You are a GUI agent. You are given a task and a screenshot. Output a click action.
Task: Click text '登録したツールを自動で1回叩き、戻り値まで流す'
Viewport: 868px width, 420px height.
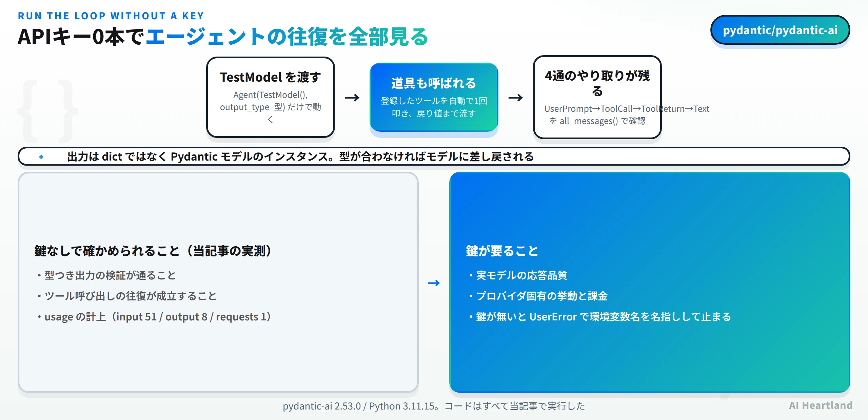tap(434, 107)
